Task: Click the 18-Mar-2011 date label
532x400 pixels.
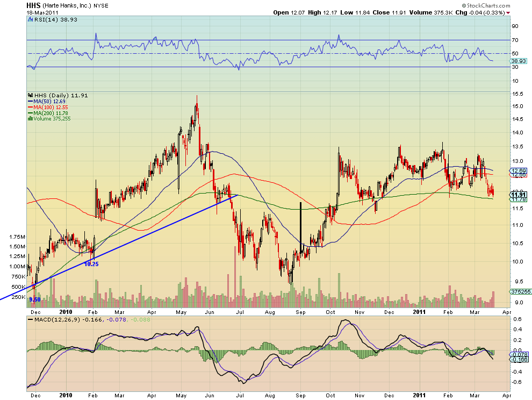Action: click(x=42, y=12)
